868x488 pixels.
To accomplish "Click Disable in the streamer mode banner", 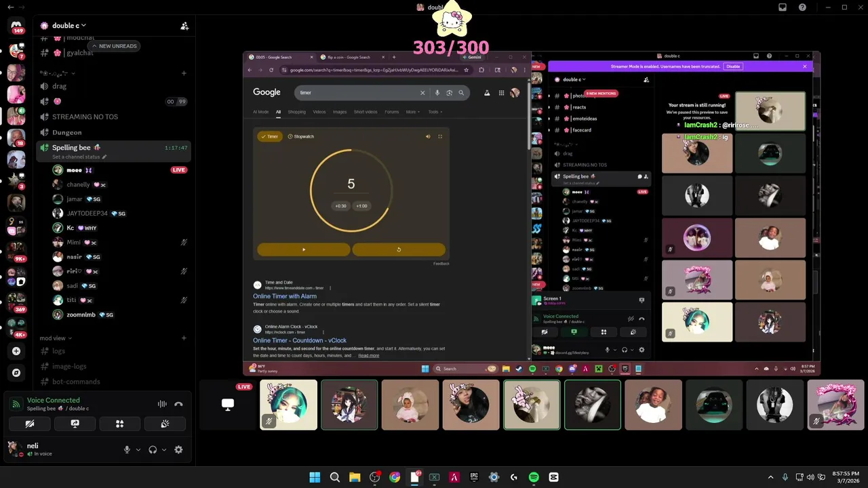I will point(733,66).
